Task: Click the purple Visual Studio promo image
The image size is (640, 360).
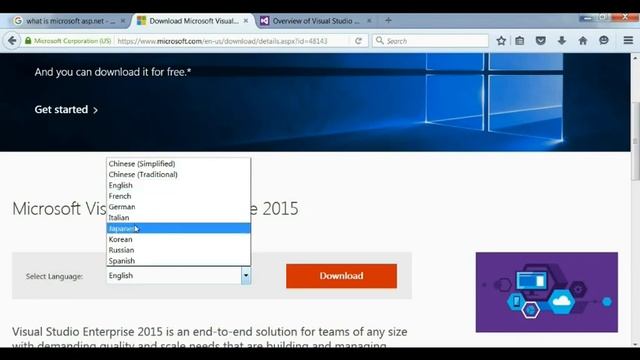Action: [547, 292]
